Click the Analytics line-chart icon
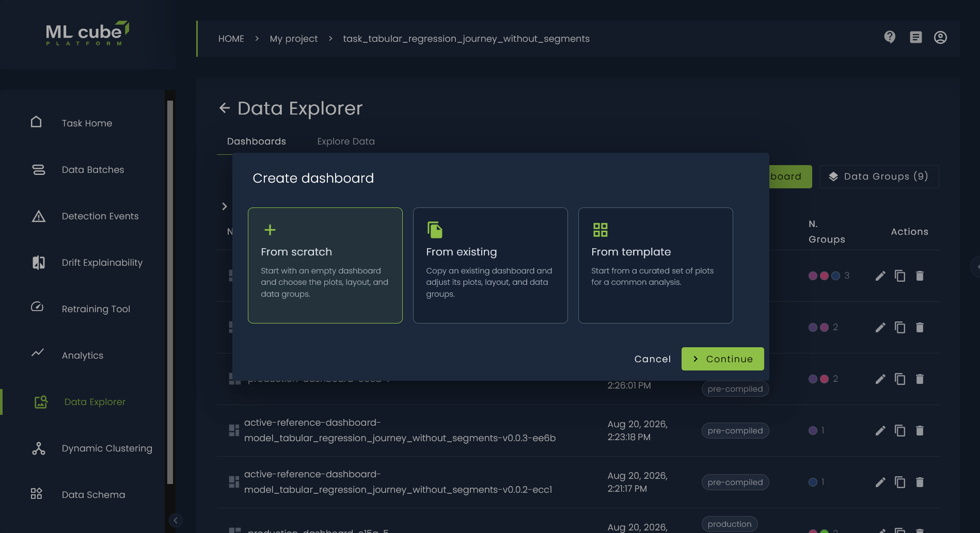This screenshot has width=980, height=533. coord(38,353)
